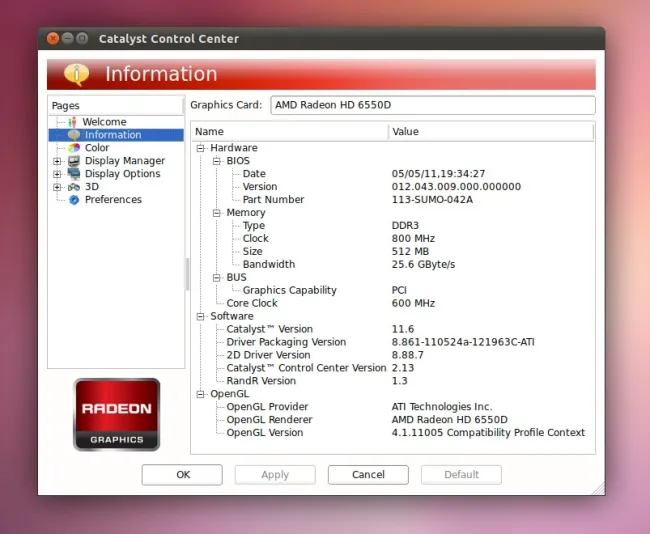Image resolution: width=650 pixels, height=534 pixels.
Task: Collapse the Hardware section
Action: click(201, 148)
